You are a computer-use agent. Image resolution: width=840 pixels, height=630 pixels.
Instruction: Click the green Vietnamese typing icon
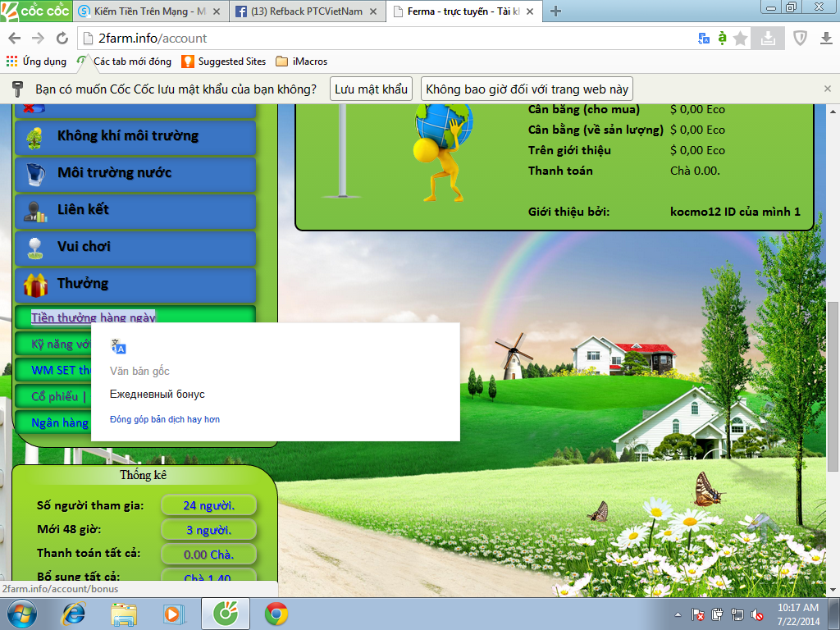tap(722, 38)
